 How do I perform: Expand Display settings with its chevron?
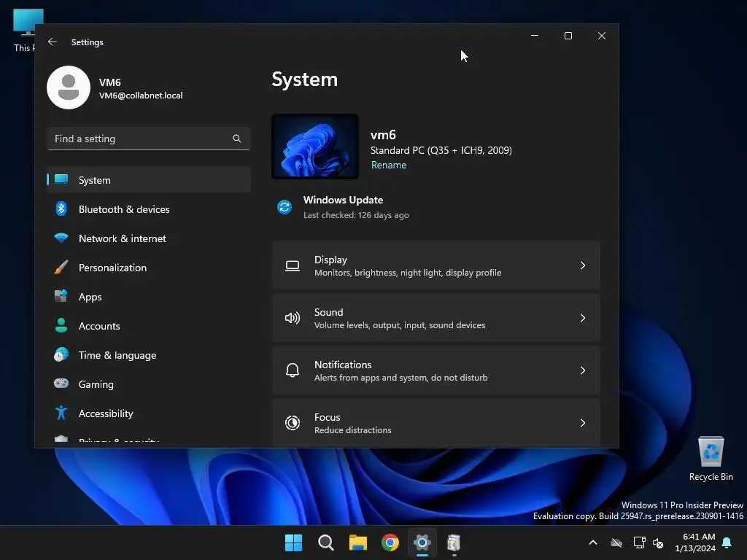(x=583, y=265)
